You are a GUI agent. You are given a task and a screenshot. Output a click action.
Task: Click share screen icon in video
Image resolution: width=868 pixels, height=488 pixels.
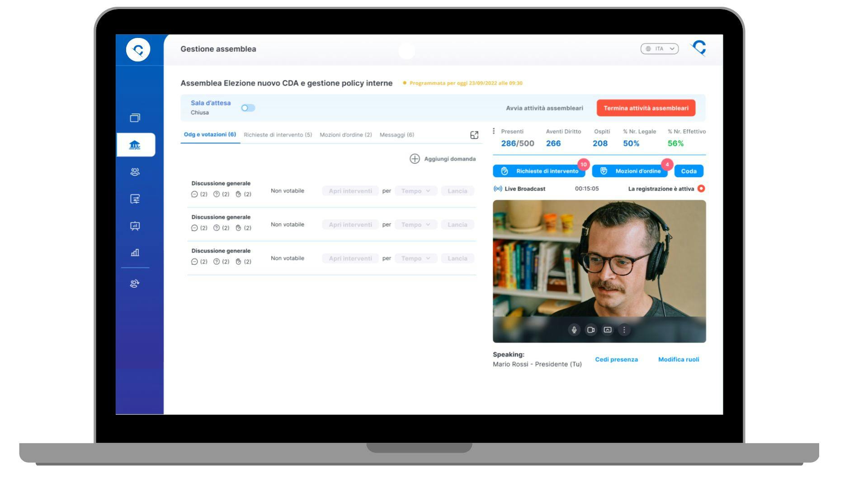point(608,330)
